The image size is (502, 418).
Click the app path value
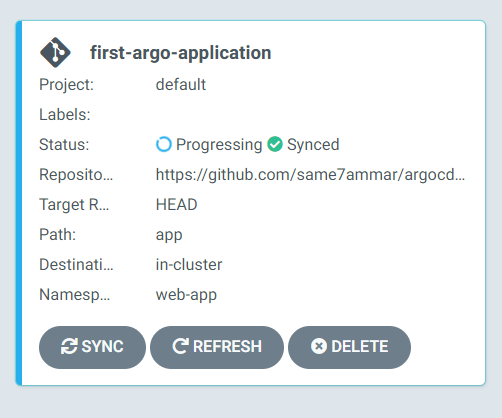169,235
